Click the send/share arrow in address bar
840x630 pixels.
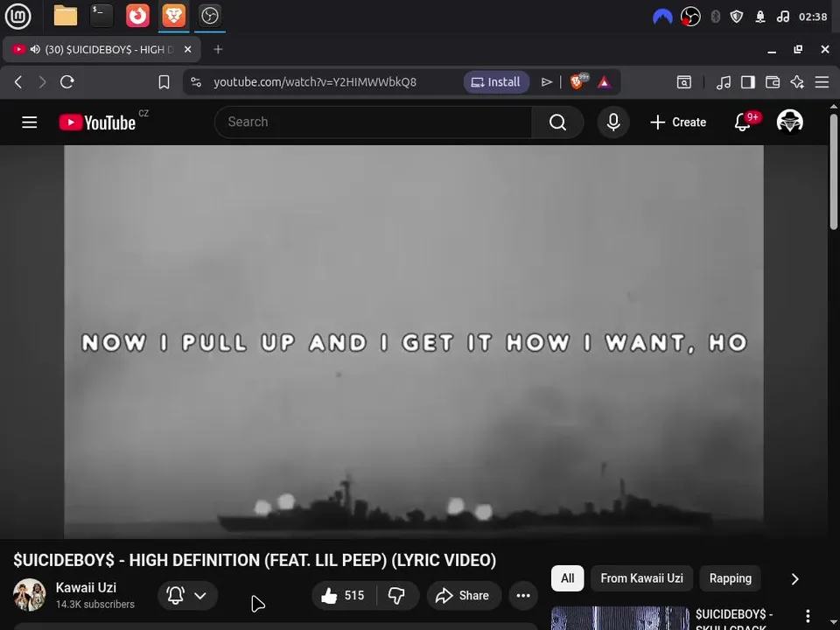point(546,82)
